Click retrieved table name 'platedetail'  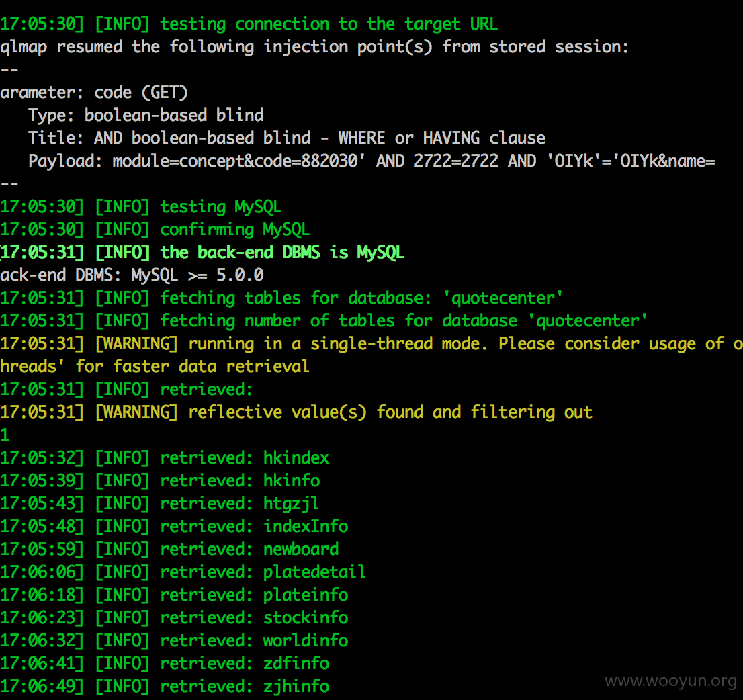click(x=314, y=572)
